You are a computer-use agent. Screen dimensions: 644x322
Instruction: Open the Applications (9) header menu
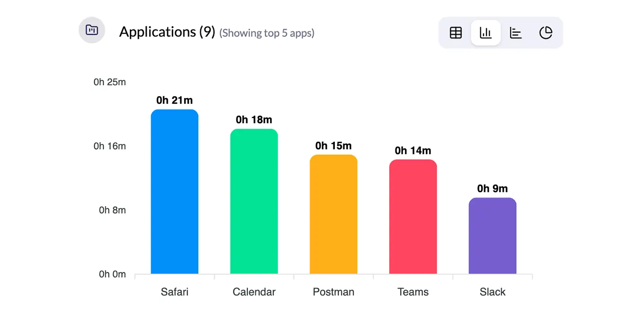coord(166,31)
